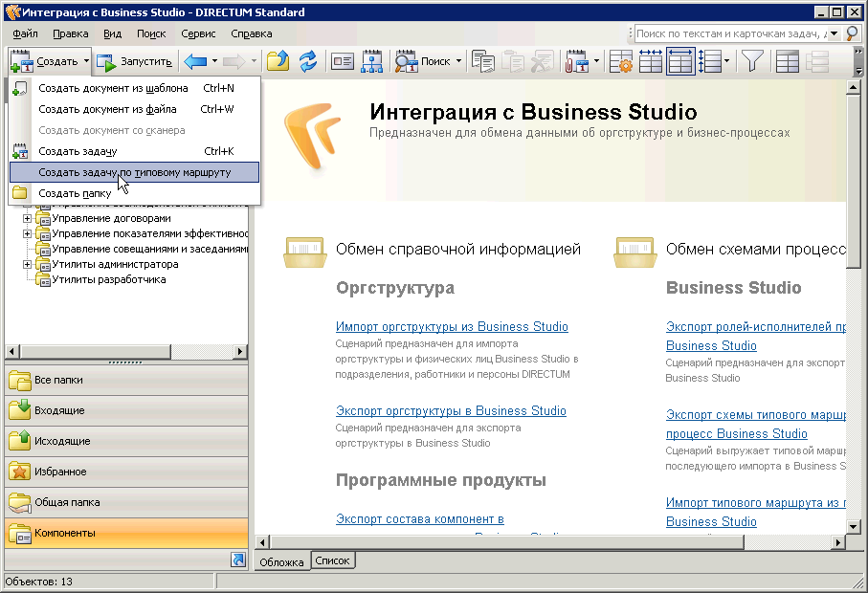Viewport: 868px width, 593px height.
Task: Click the Поиск magnifier toolbar button
Action: pyautogui.click(x=422, y=61)
